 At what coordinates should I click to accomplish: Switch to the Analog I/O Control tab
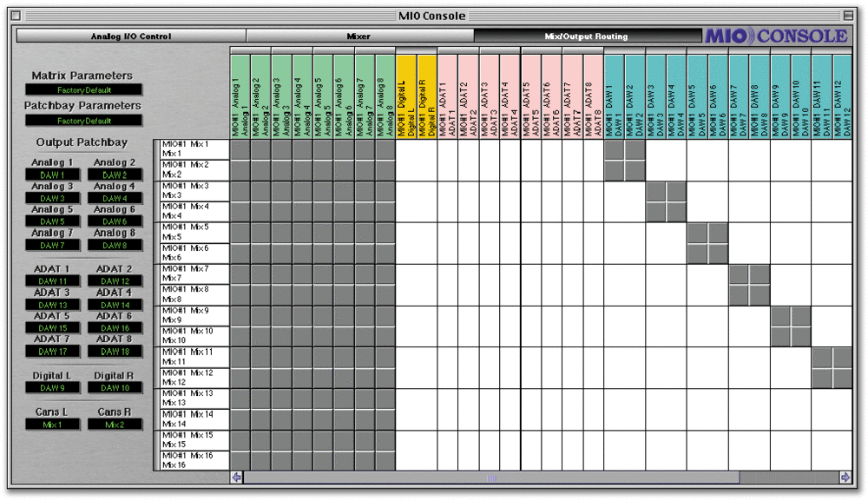tap(131, 36)
